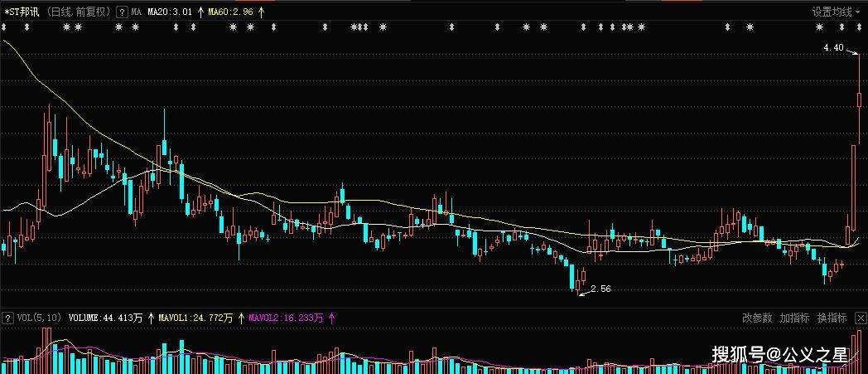Click the help icon beside MA label

point(123,11)
